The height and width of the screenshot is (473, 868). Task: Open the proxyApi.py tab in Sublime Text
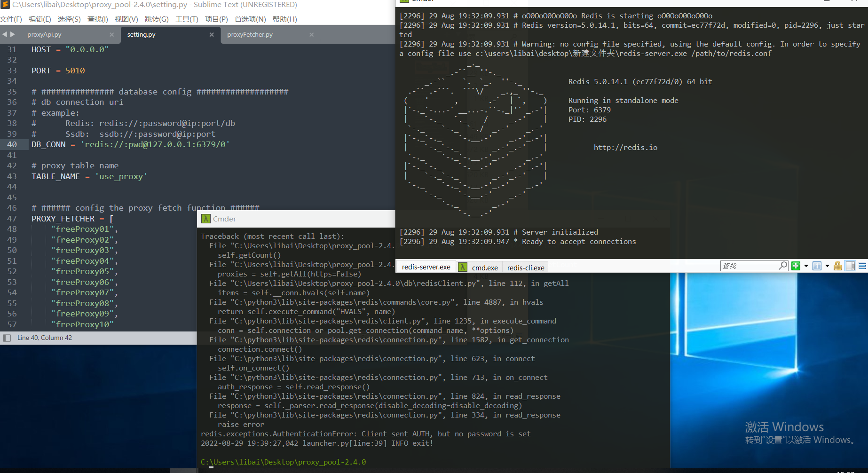(x=44, y=35)
